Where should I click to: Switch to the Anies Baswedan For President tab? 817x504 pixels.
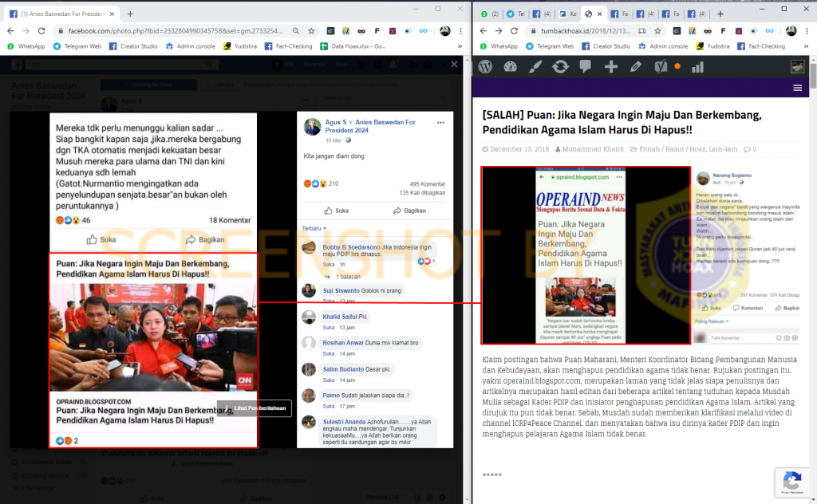(61, 14)
